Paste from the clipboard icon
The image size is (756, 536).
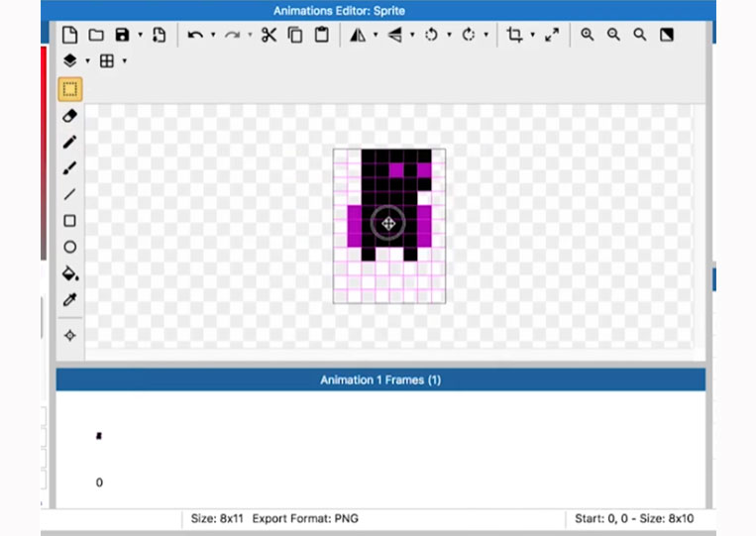tap(322, 35)
